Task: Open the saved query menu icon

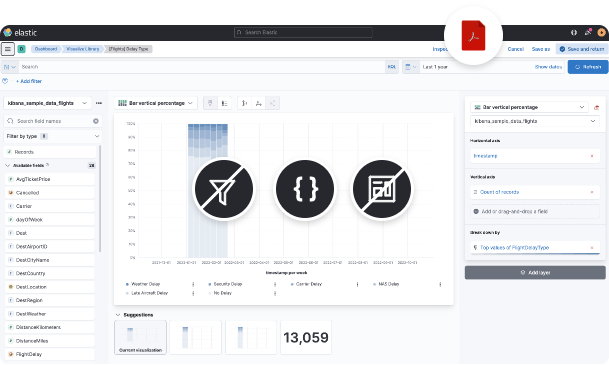Action: (9, 67)
